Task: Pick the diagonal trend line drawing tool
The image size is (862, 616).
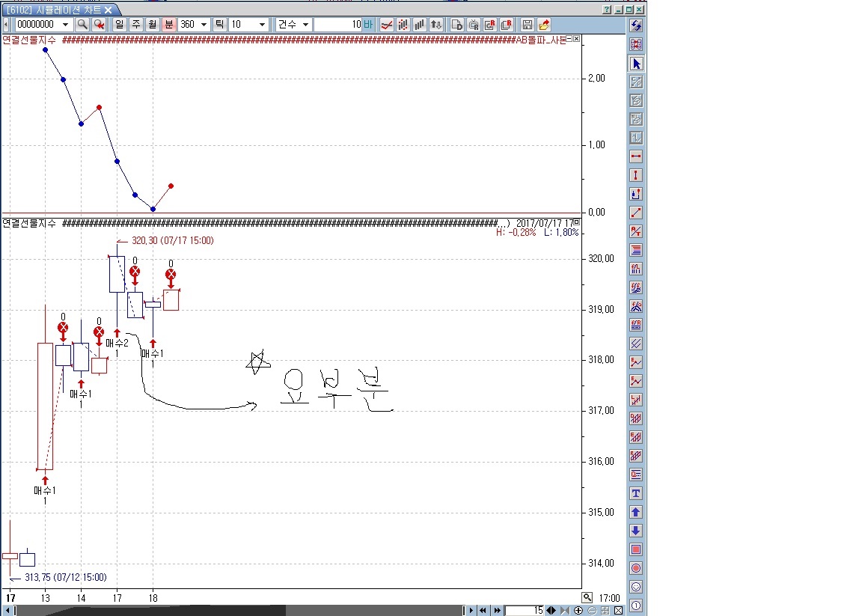Action: coord(636,213)
